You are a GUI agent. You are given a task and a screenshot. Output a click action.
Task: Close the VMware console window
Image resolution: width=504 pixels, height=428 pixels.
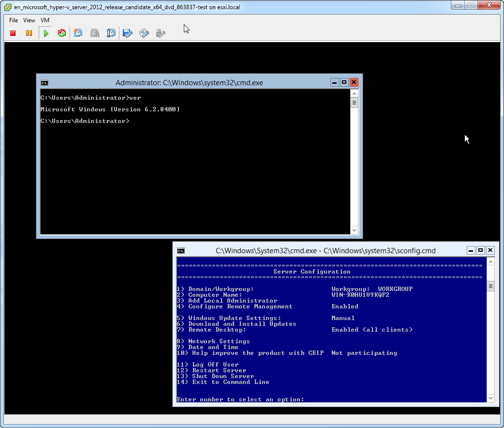pyautogui.click(x=489, y=5)
